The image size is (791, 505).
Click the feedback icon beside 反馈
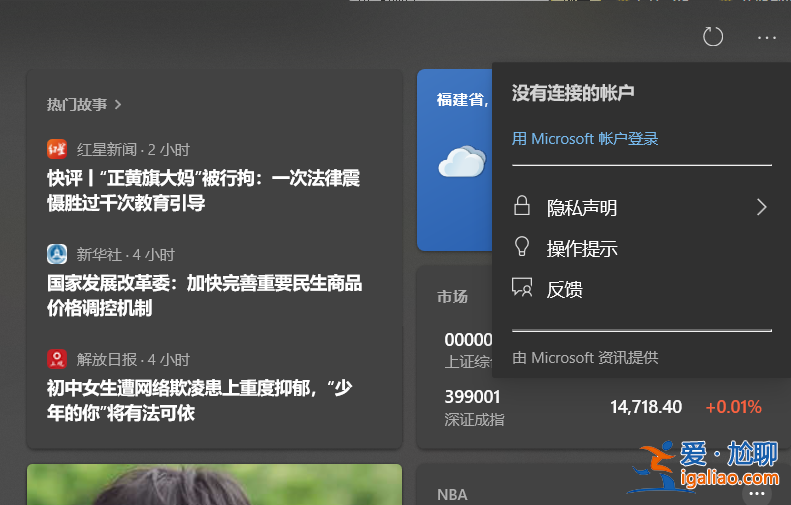point(522,288)
